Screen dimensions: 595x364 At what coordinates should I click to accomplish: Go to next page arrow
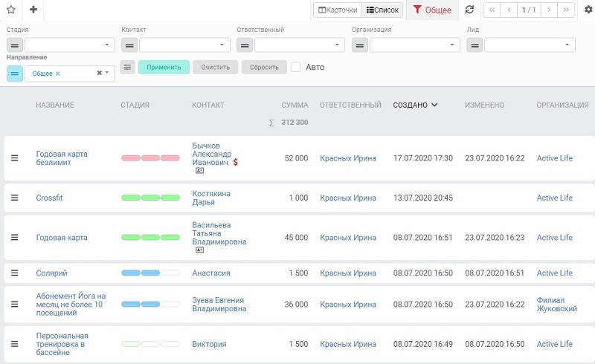pyautogui.click(x=549, y=10)
